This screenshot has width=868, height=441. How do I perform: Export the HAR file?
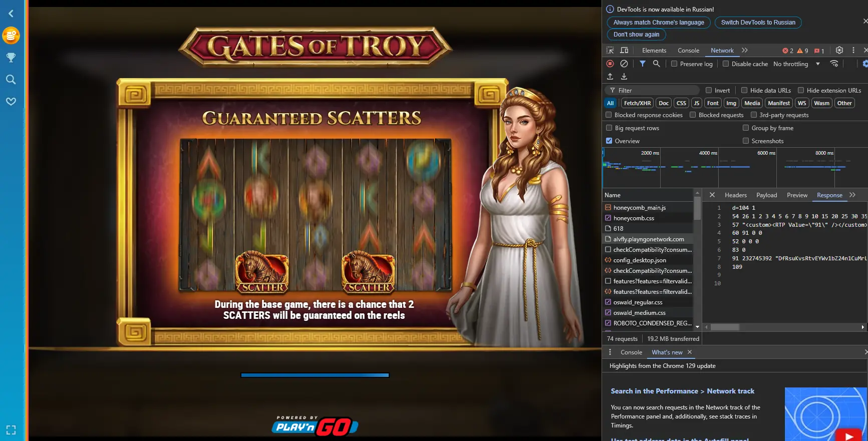(x=624, y=77)
